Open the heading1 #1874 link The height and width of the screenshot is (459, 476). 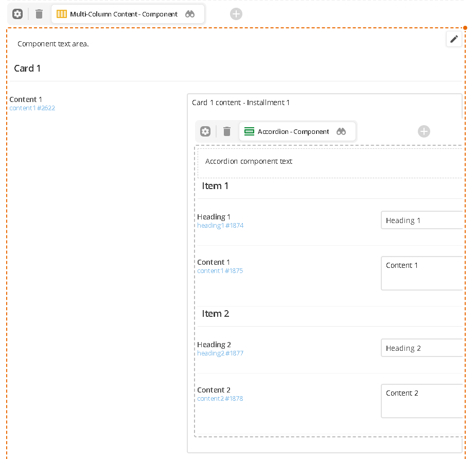click(x=220, y=225)
